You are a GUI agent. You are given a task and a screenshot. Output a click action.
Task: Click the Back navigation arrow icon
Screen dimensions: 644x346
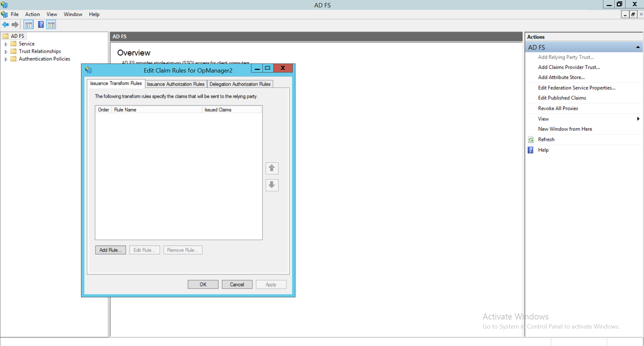click(x=5, y=25)
